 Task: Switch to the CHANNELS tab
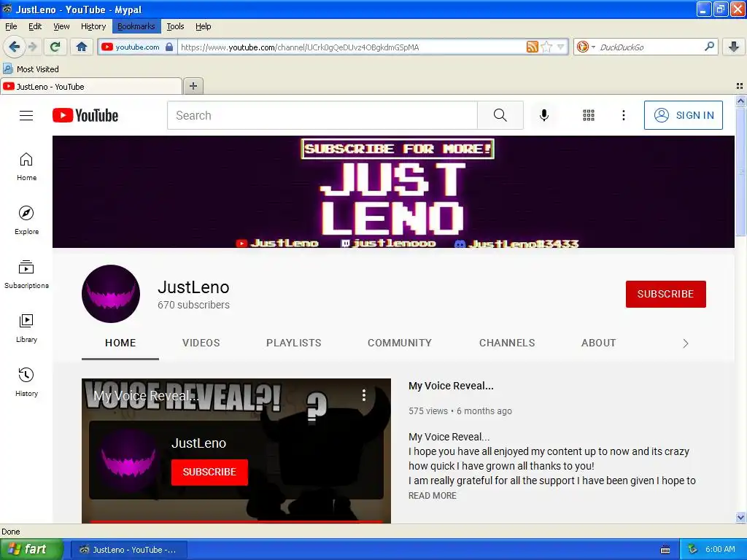pos(507,343)
